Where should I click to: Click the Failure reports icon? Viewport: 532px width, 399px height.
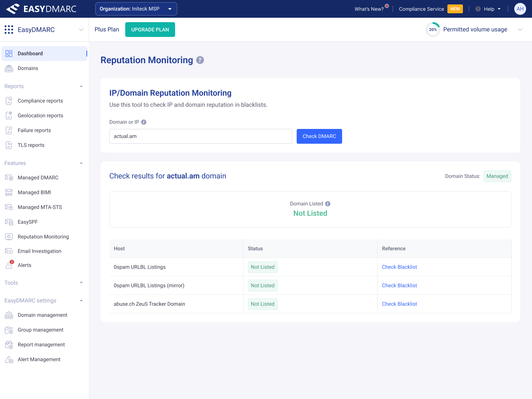9,130
